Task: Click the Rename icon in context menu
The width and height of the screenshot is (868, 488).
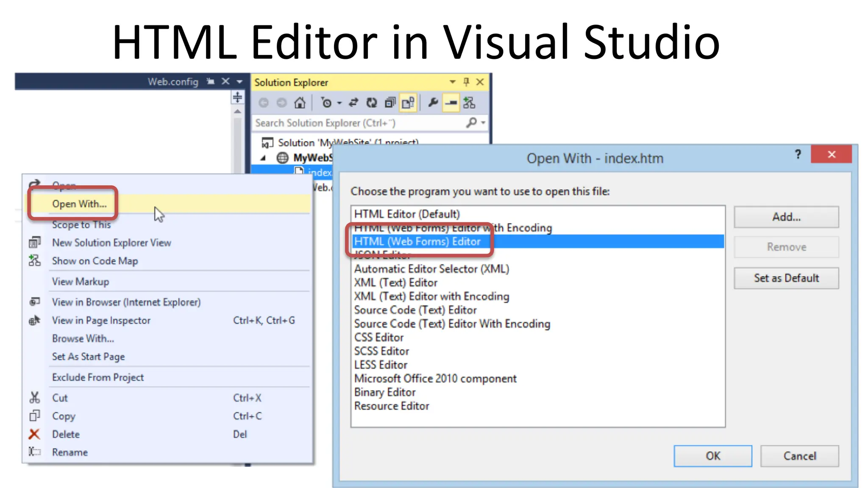Action: coord(35,452)
